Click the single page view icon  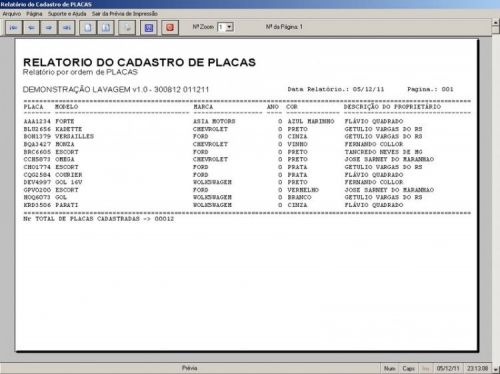click(88, 27)
